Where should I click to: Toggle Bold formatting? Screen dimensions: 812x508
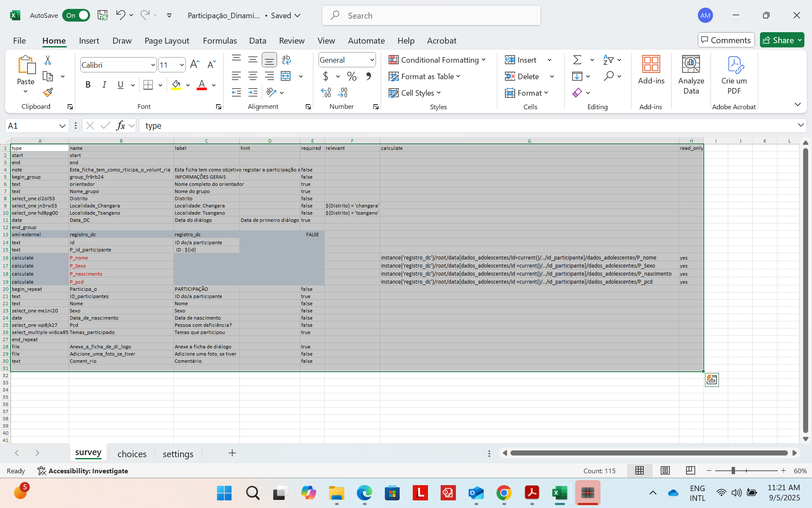88,85
